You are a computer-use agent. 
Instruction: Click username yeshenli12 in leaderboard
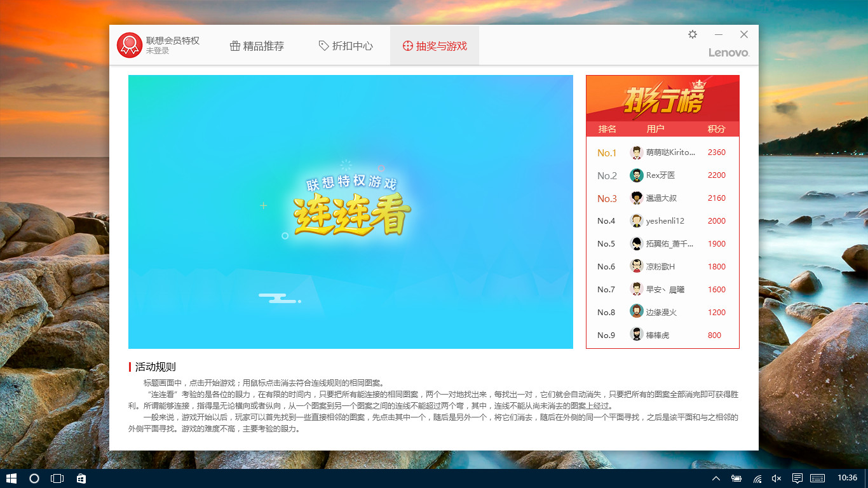(x=665, y=221)
